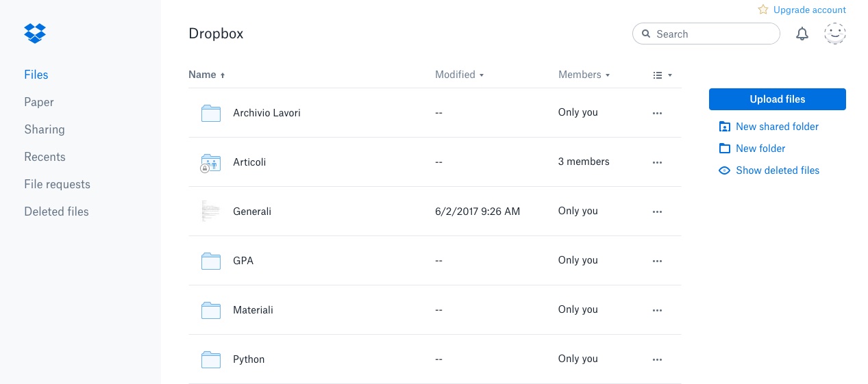
Task: Open more options for Articoli row
Action: click(657, 162)
